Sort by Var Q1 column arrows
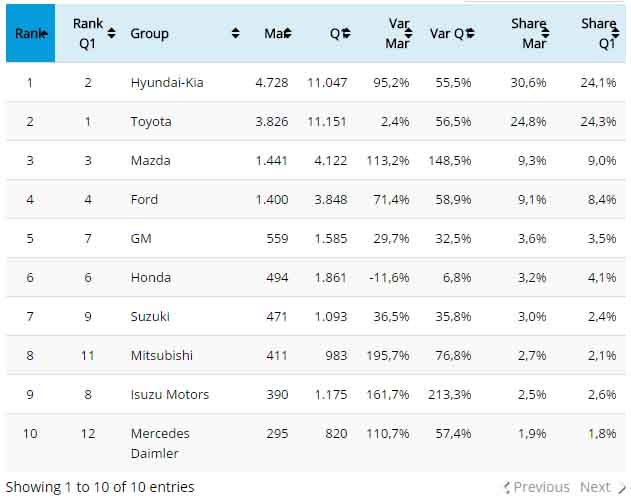Viewport: 631px width, 500px height. [469, 33]
